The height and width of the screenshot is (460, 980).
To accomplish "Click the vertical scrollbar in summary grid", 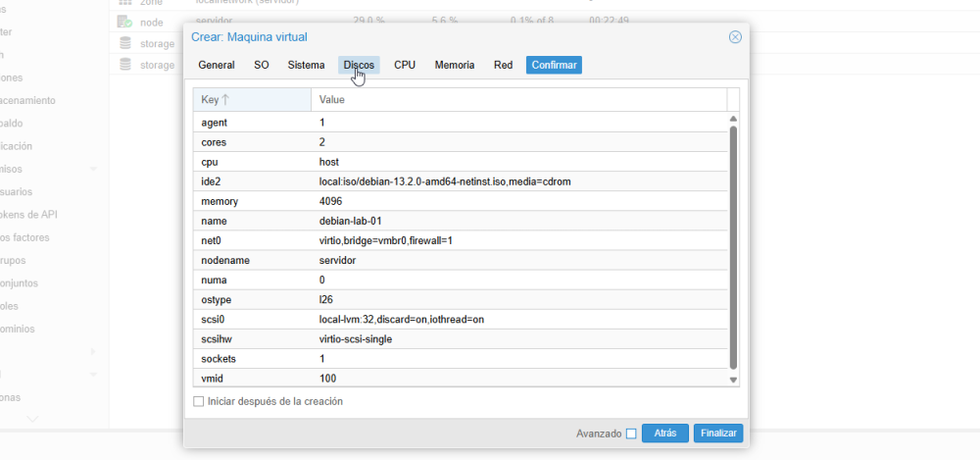I will click(x=733, y=247).
